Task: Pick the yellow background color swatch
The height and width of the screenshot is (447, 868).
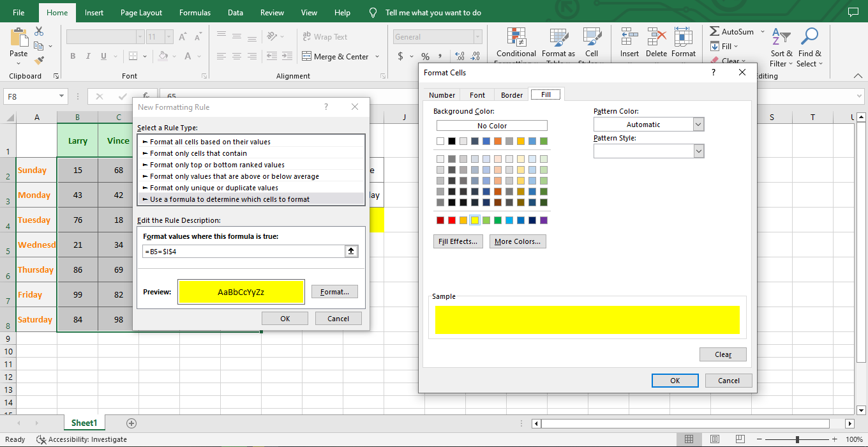Action: coord(475,220)
